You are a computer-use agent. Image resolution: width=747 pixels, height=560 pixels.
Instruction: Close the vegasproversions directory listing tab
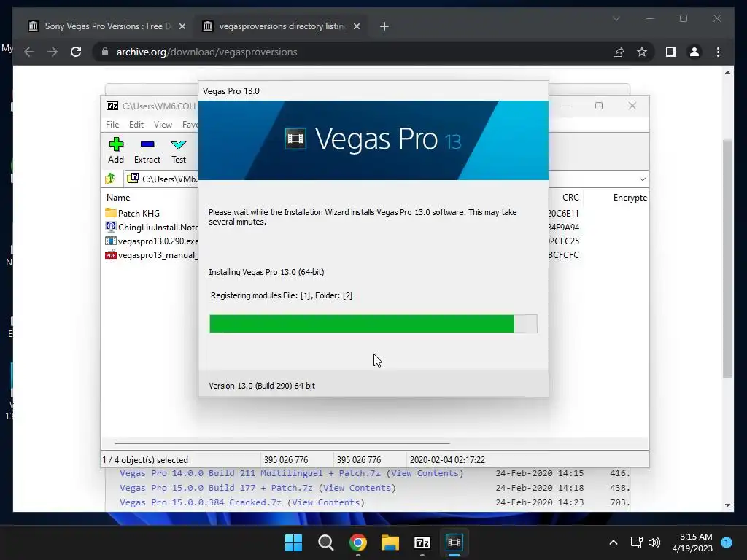click(x=356, y=26)
